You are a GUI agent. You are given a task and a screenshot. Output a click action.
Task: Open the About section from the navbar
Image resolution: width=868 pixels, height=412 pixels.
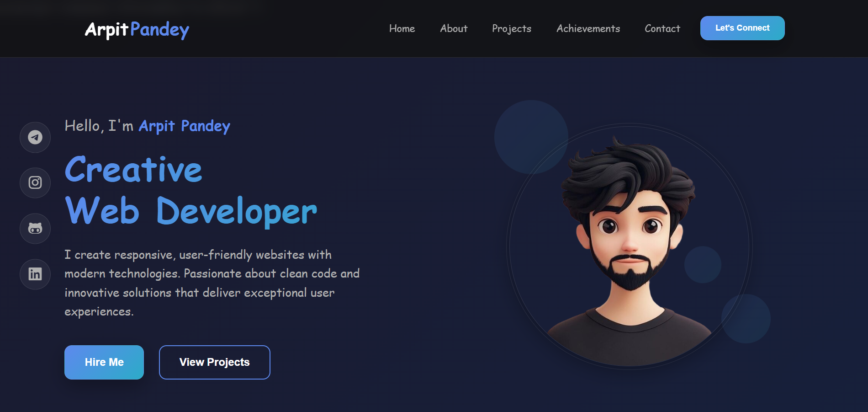pos(453,28)
